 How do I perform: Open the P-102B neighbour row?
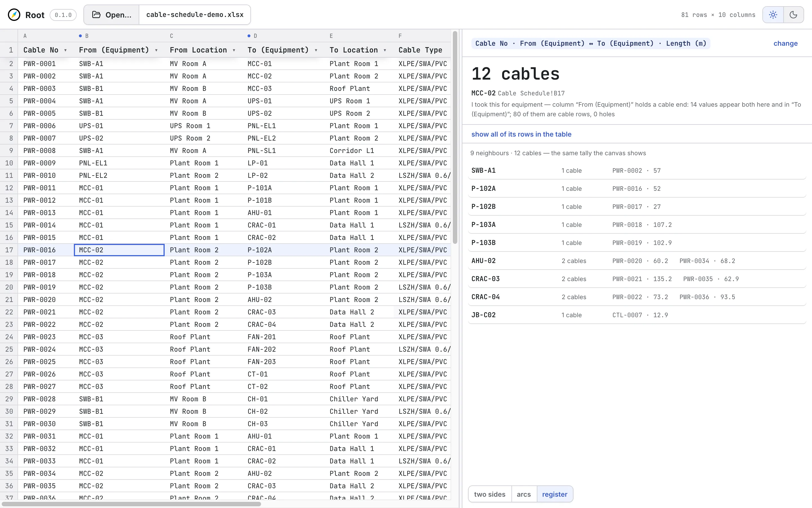point(637,207)
